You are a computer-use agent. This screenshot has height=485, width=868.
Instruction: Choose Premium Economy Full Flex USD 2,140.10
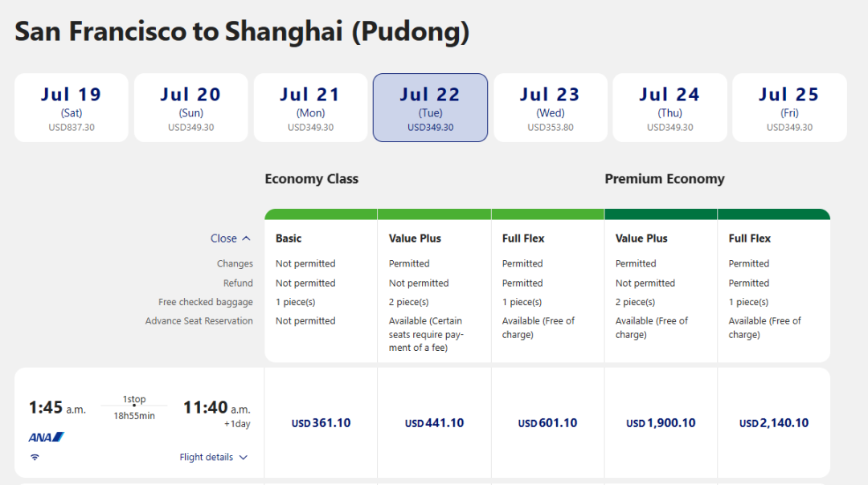[x=774, y=423]
